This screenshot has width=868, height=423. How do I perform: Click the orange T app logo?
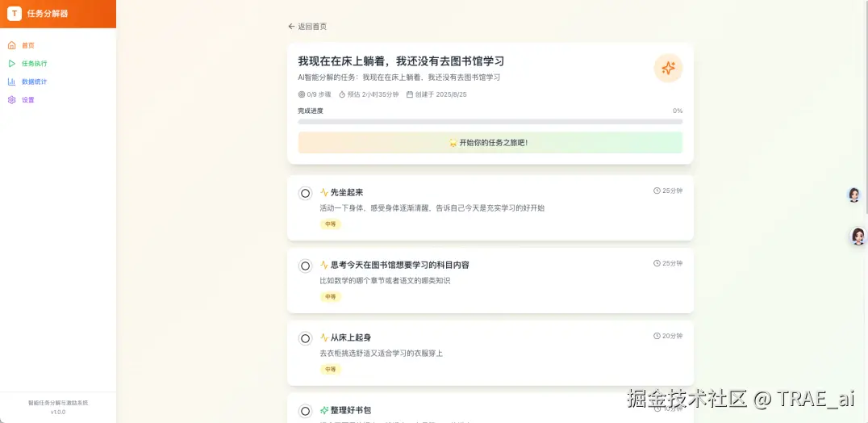coord(15,13)
